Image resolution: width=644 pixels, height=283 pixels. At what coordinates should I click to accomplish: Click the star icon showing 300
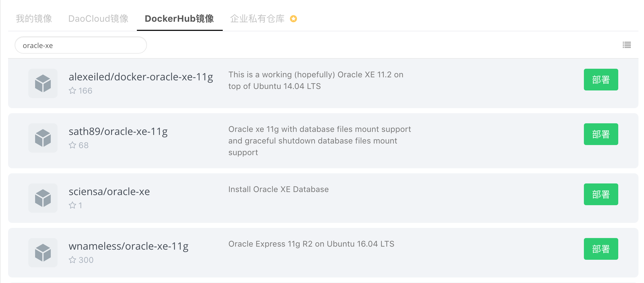coord(72,260)
